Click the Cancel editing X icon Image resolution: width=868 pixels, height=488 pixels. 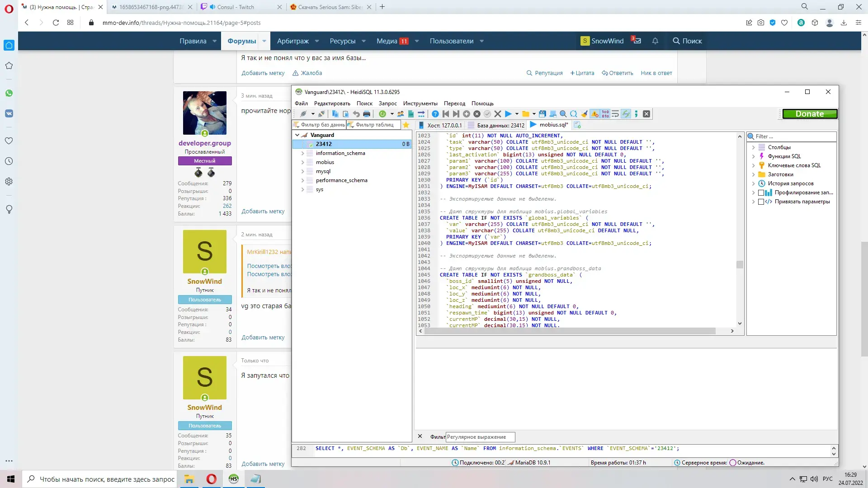tap(498, 114)
